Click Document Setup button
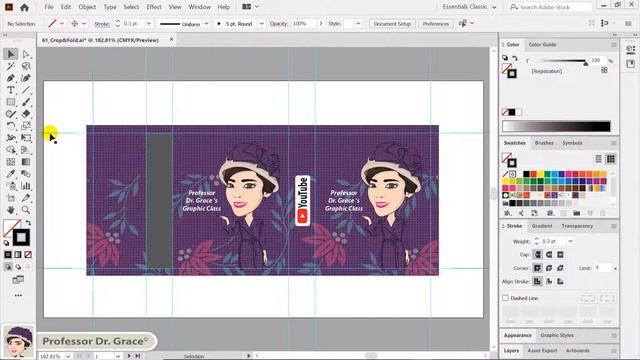The image size is (640, 360). pyautogui.click(x=392, y=24)
